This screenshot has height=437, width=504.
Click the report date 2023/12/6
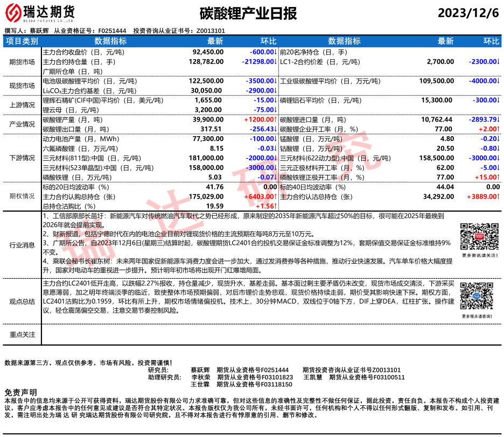(x=468, y=14)
